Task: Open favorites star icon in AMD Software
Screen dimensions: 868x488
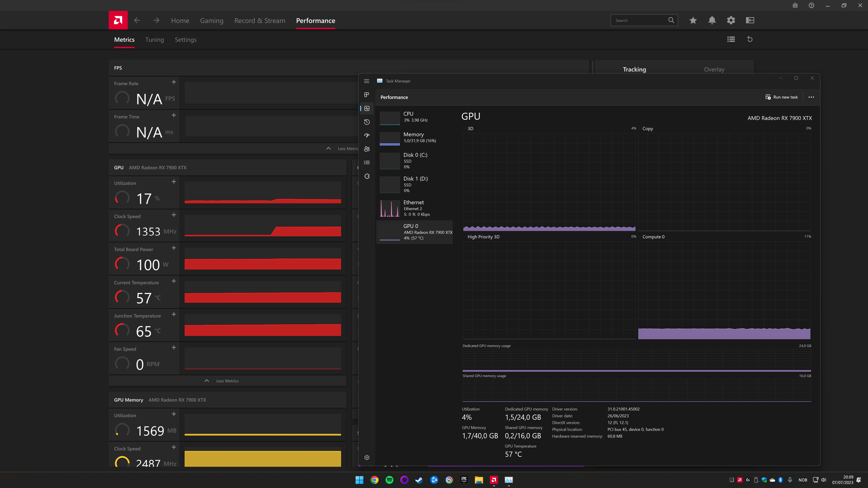Action: click(x=693, y=20)
